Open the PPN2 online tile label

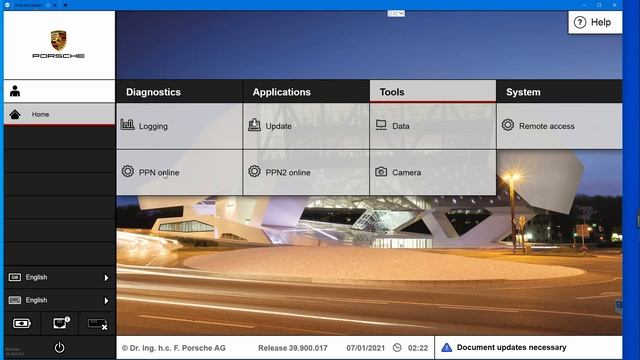288,173
